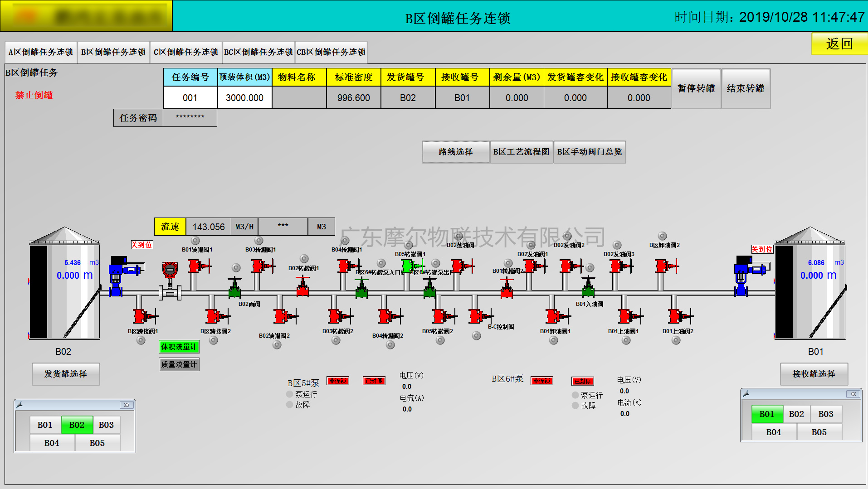Switch to the A区倒罐任务连锁 tab

pyautogui.click(x=41, y=52)
